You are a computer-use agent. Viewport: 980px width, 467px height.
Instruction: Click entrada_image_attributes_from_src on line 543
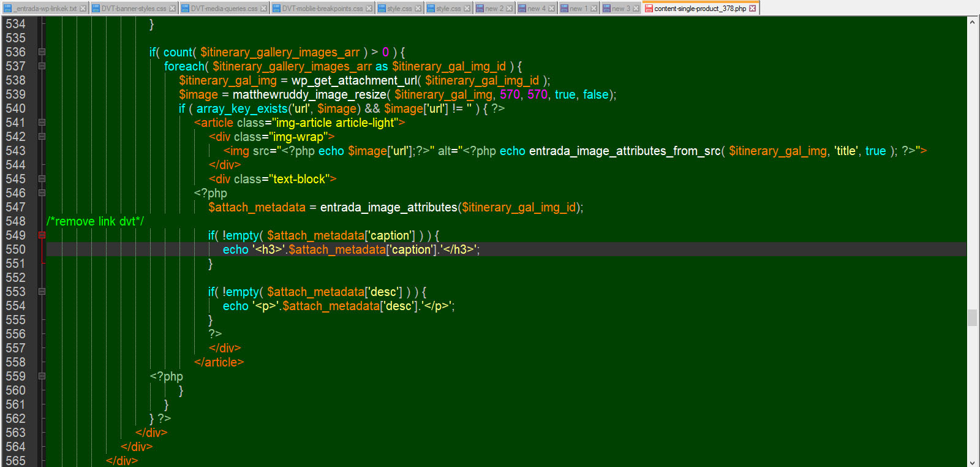click(x=625, y=151)
